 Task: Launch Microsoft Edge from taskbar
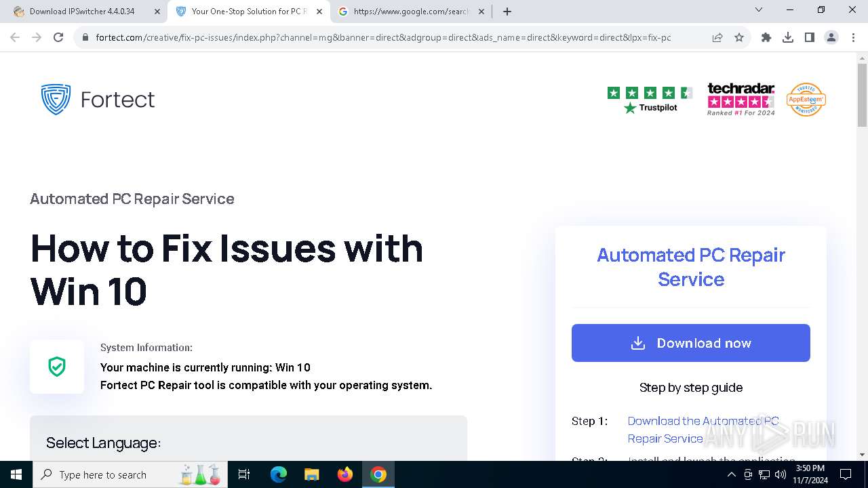[x=279, y=474]
